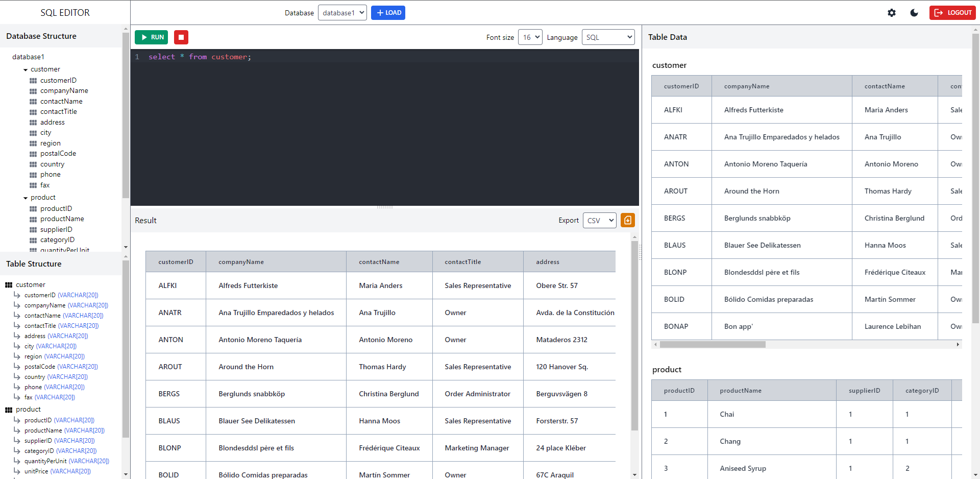Click 'Aniseed Syrup' in product table

pyautogui.click(x=743, y=468)
